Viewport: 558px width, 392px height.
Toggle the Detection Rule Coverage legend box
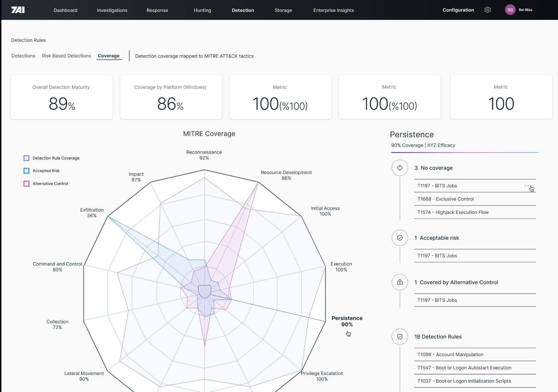[26, 158]
